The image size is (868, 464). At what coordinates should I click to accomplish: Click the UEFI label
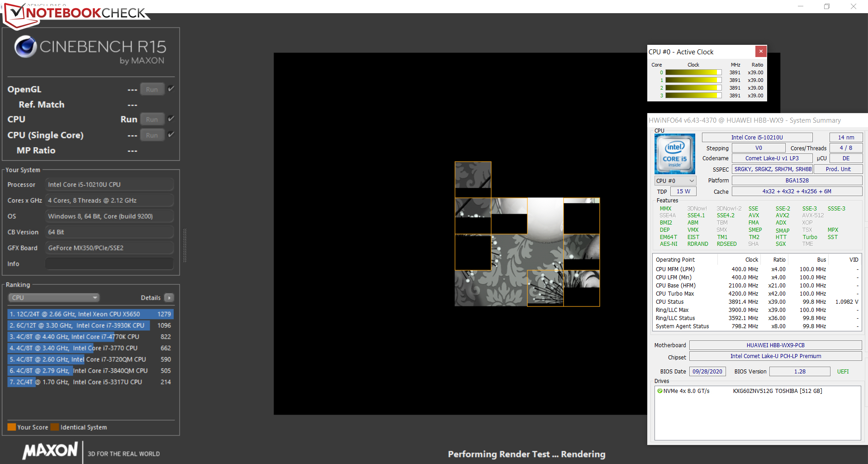(x=843, y=371)
